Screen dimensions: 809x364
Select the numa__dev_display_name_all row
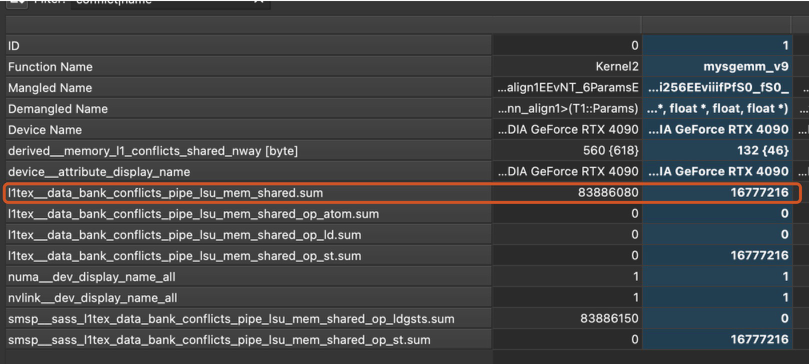[x=249, y=277]
